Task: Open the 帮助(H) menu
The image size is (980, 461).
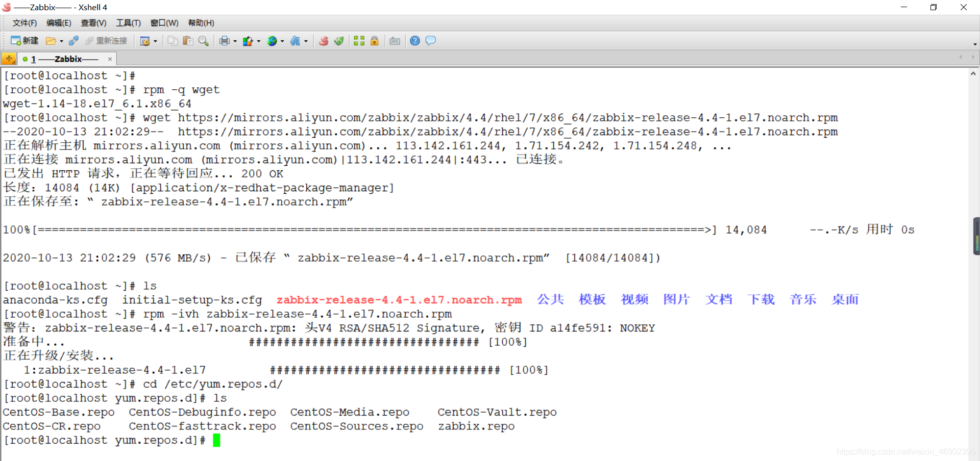Action: 201,23
